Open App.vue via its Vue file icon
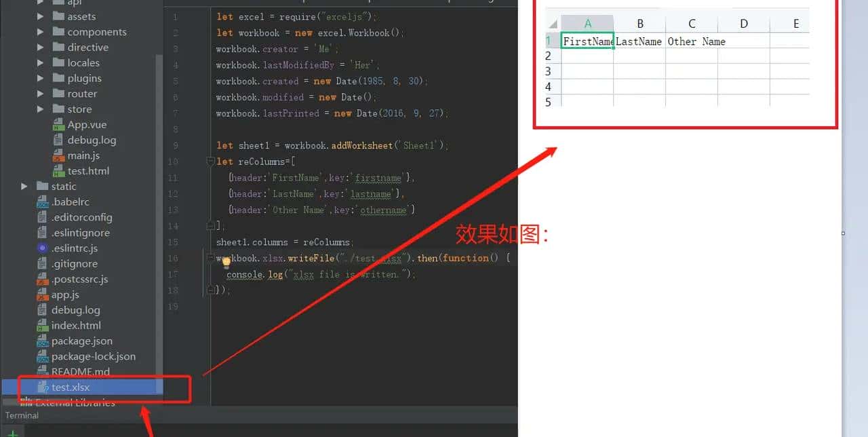 click(x=60, y=124)
